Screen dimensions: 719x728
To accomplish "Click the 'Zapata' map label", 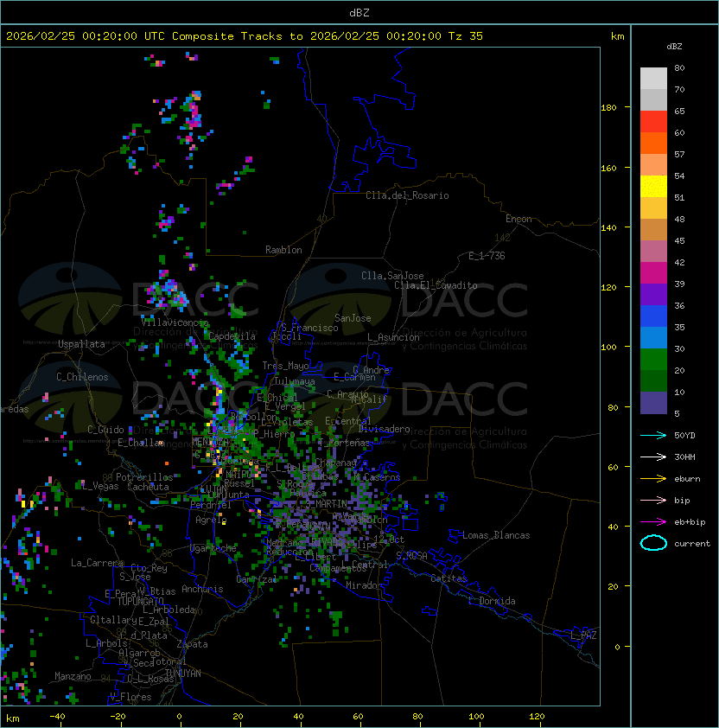I will click(192, 644).
